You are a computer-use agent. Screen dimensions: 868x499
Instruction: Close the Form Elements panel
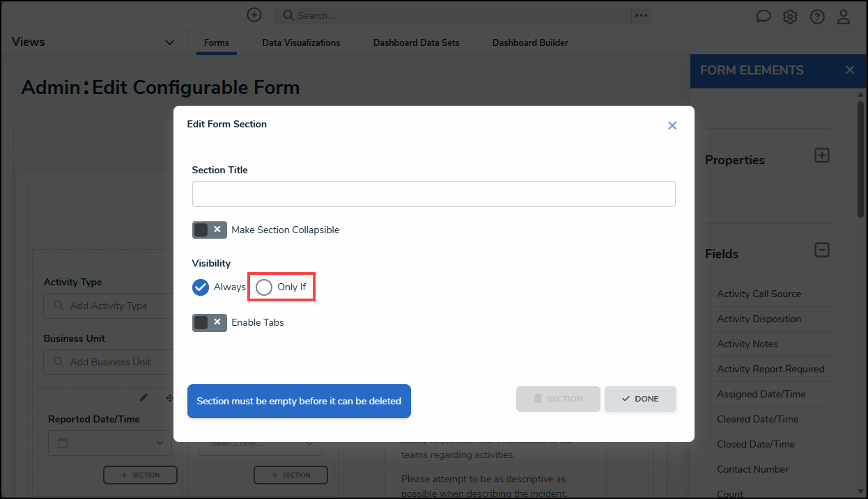pos(849,70)
